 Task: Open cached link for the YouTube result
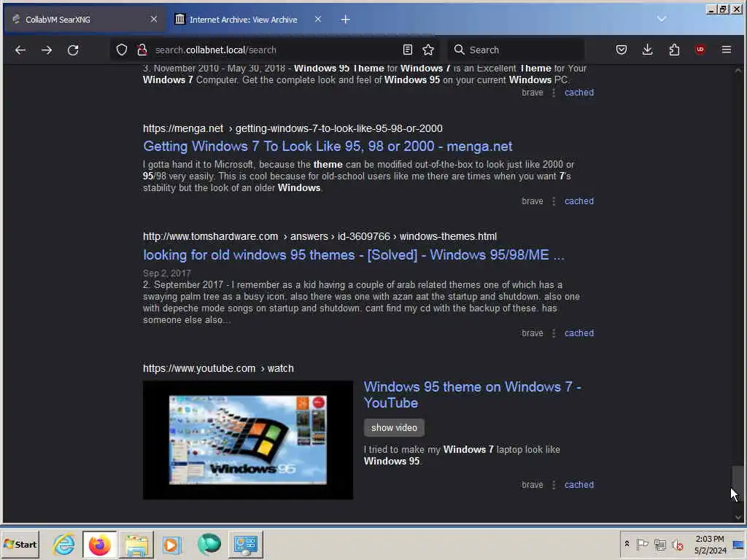[x=578, y=485]
